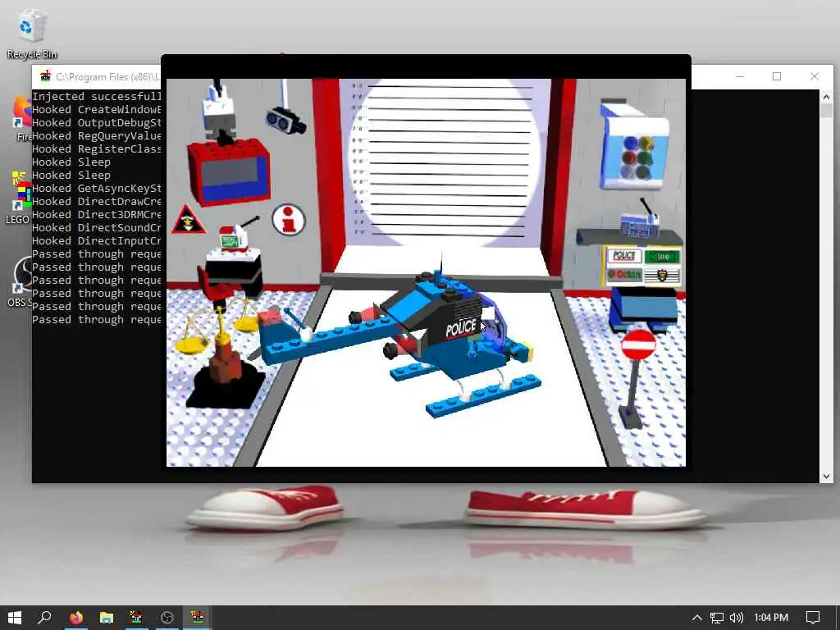Select the POLICE decal on the sticker panel
The image size is (840, 630).
coord(624,256)
